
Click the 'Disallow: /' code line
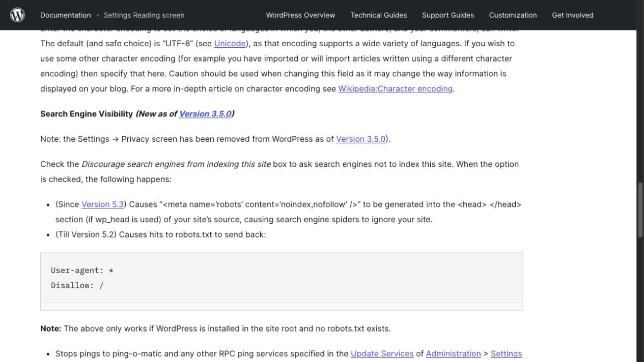point(77,286)
